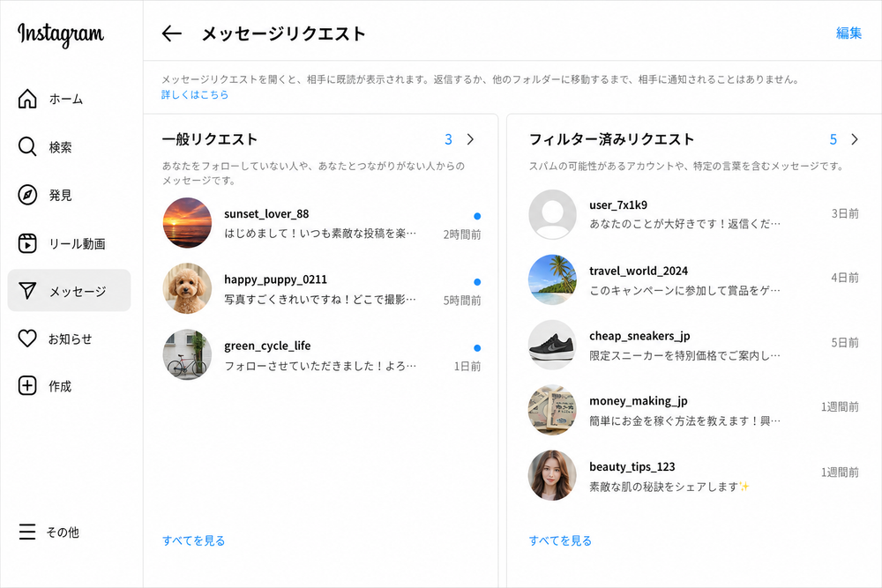This screenshot has height=588, width=882.
Task: Click the heart notifications icon
Action: tap(27, 339)
